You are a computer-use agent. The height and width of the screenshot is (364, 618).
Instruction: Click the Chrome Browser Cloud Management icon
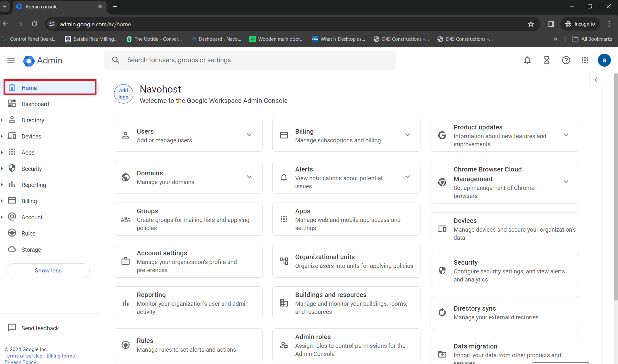click(x=442, y=182)
